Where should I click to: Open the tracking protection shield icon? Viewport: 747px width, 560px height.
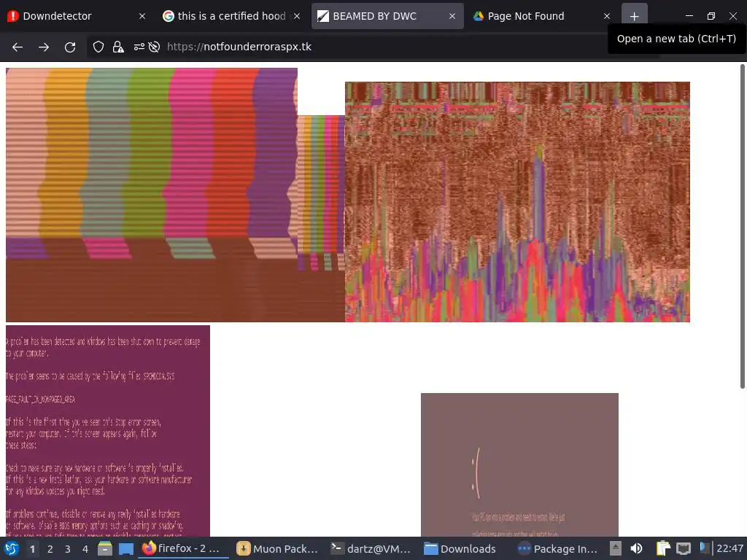click(98, 47)
